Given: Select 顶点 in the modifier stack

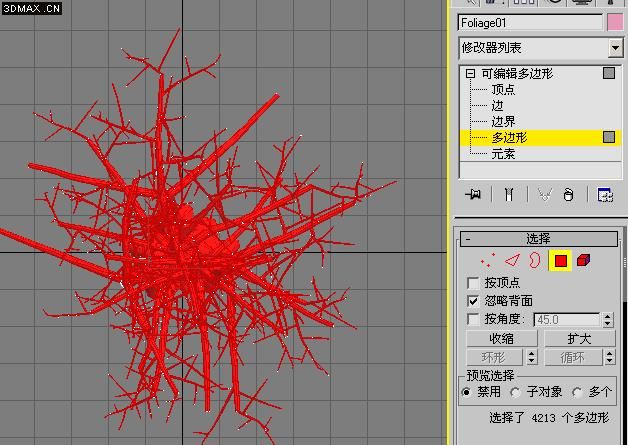Looking at the screenshot, I should point(503,89).
